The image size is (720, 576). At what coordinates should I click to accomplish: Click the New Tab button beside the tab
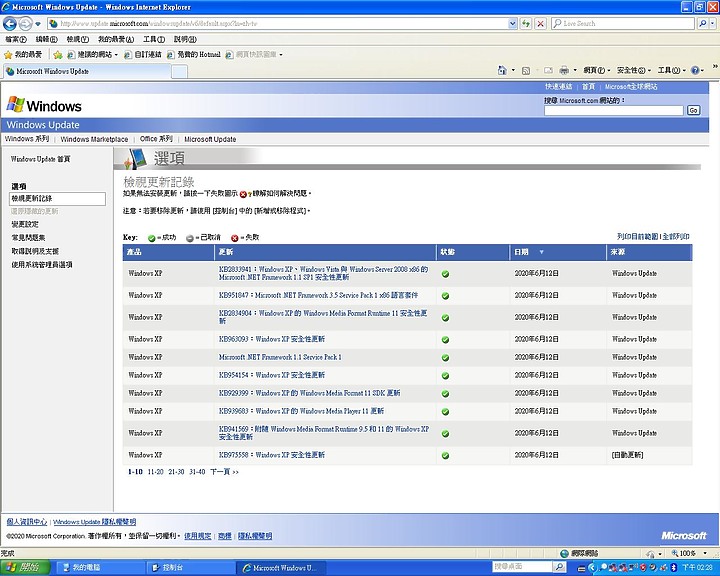click(180, 72)
